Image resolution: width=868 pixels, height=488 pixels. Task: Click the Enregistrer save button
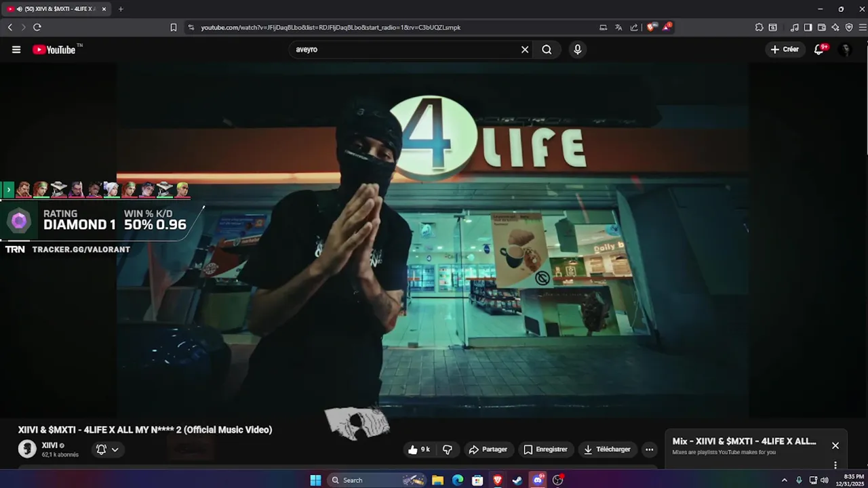coord(546,449)
